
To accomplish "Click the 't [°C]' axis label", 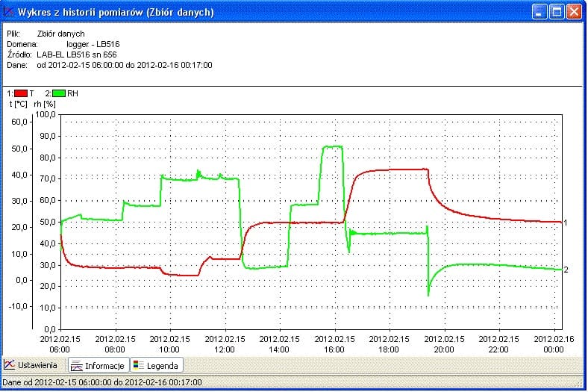I will pyautogui.click(x=19, y=105).
